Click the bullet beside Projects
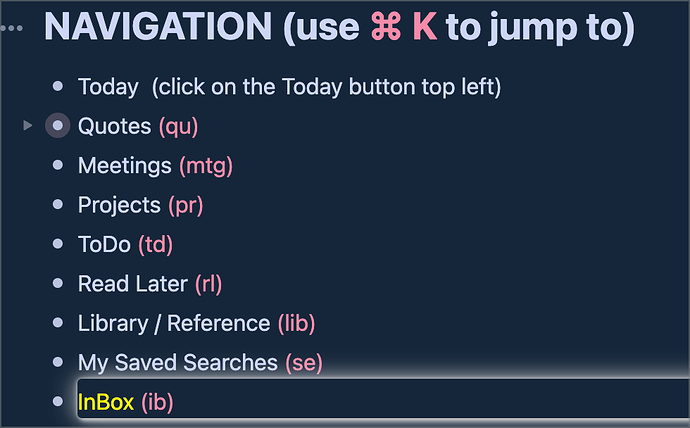The width and height of the screenshot is (690, 428). (58, 205)
